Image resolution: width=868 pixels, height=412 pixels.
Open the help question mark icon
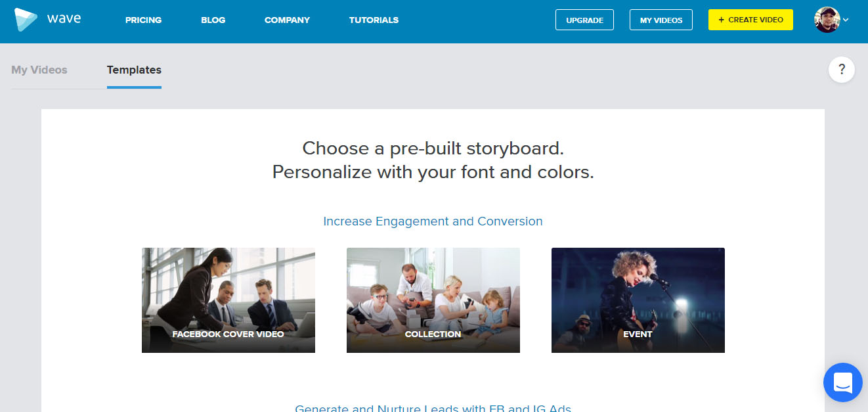coord(842,70)
